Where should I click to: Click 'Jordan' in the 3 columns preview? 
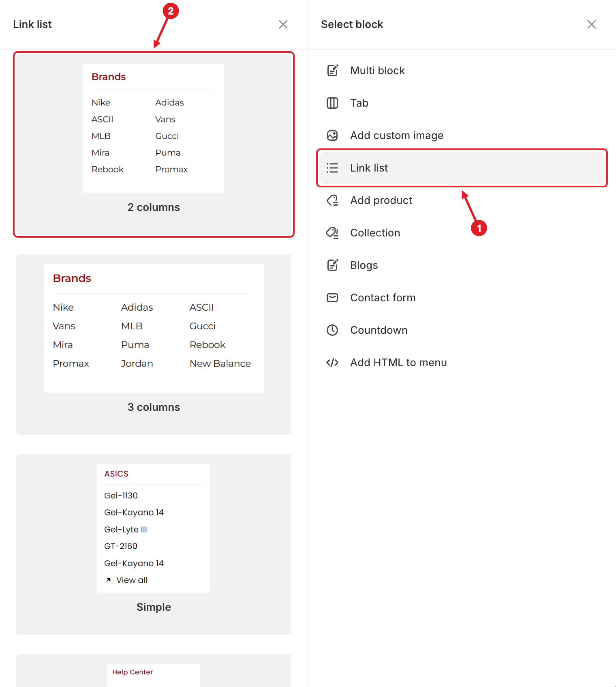coord(137,363)
